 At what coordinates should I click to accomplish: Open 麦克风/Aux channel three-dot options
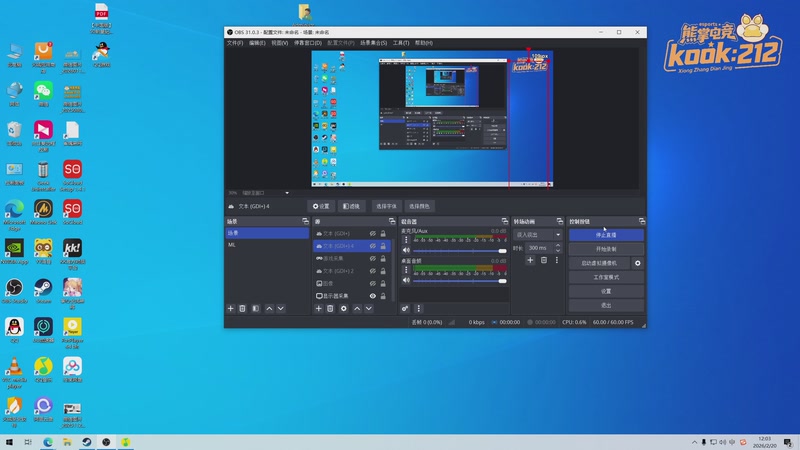point(406,239)
